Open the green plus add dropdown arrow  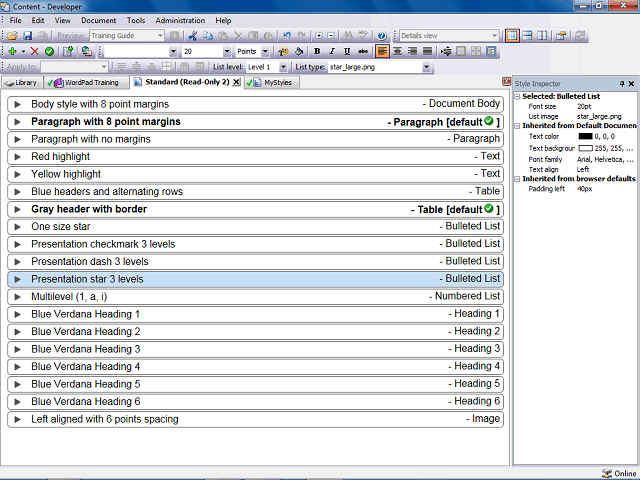(x=23, y=51)
